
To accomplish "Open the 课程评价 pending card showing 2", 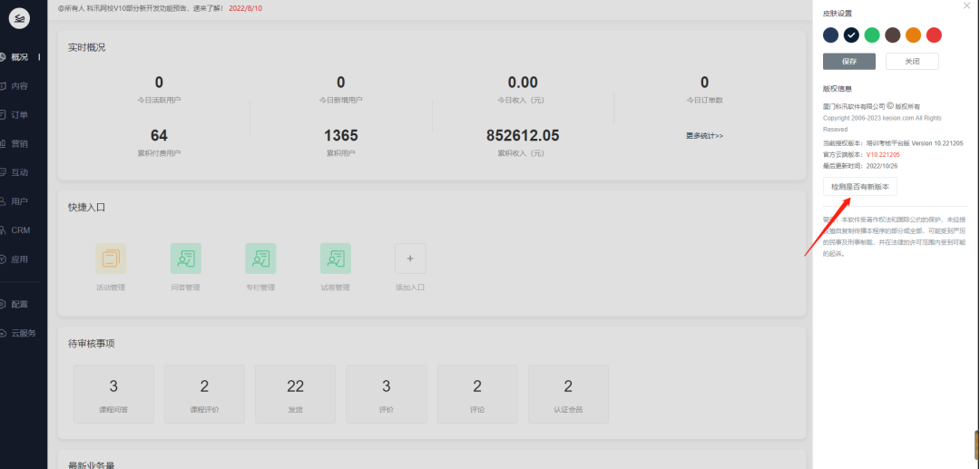I will coord(204,394).
